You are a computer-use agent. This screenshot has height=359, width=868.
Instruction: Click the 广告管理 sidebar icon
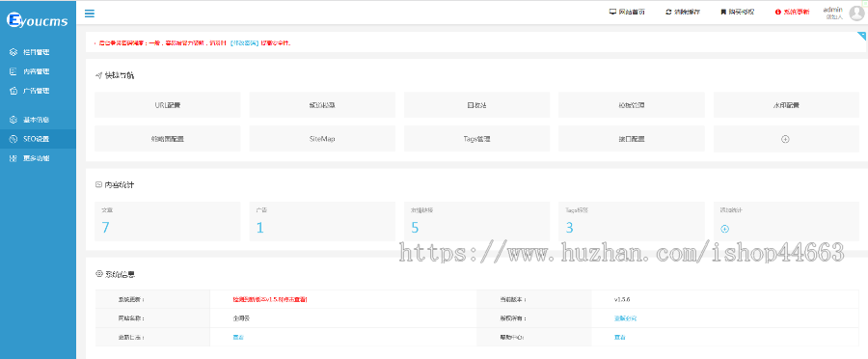(x=14, y=91)
